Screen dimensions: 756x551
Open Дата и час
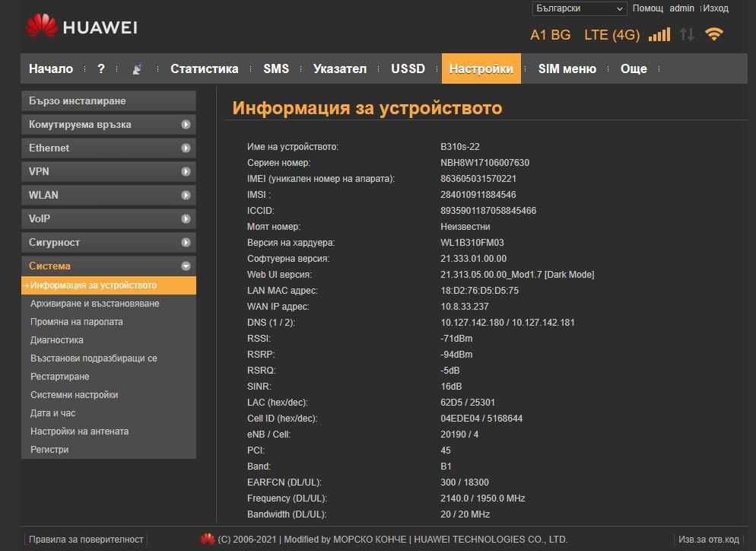[53, 413]
